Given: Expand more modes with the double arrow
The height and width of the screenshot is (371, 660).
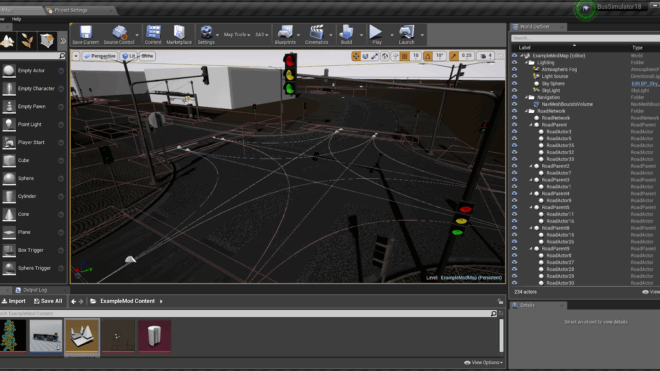Looking at the screenshot, I should 63,41.
